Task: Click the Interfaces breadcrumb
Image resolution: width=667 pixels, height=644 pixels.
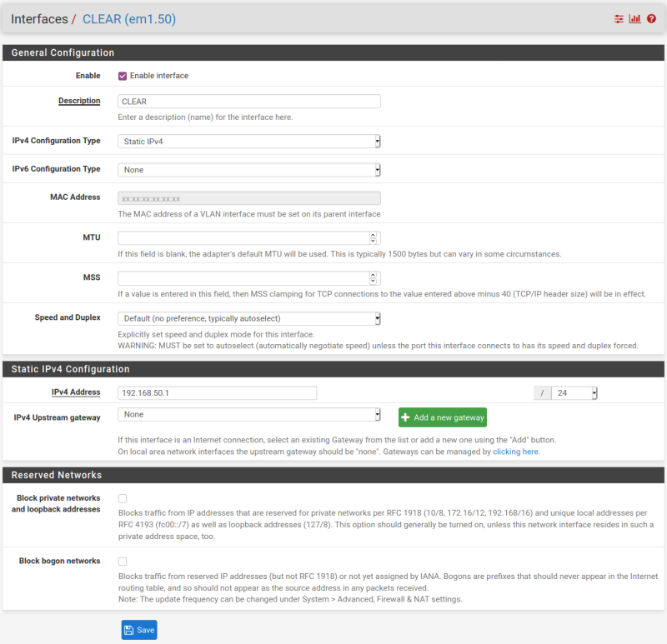Action: pos(39,19)
